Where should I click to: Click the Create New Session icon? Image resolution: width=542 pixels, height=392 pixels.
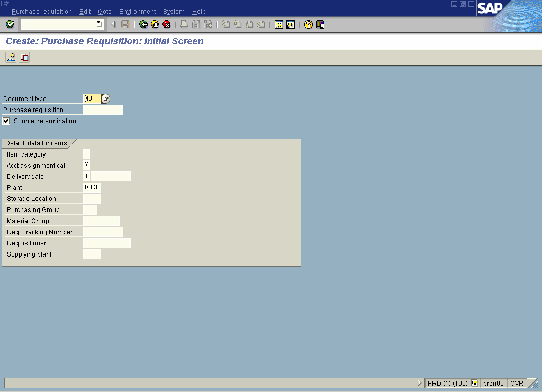point(278,24)
